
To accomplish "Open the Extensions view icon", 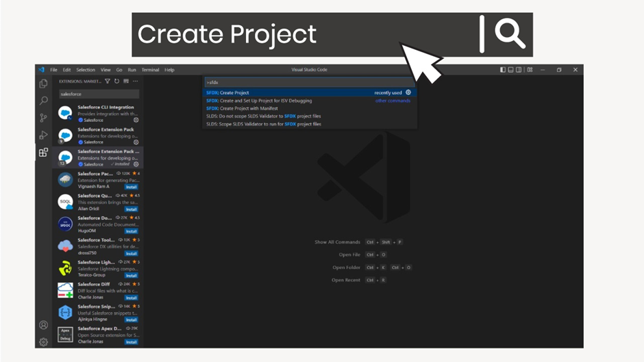I will 43,153.
